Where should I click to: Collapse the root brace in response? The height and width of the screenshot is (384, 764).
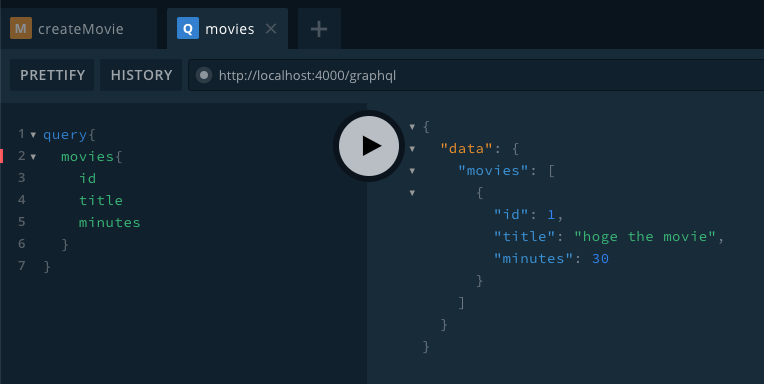click(x=412, y=127)
